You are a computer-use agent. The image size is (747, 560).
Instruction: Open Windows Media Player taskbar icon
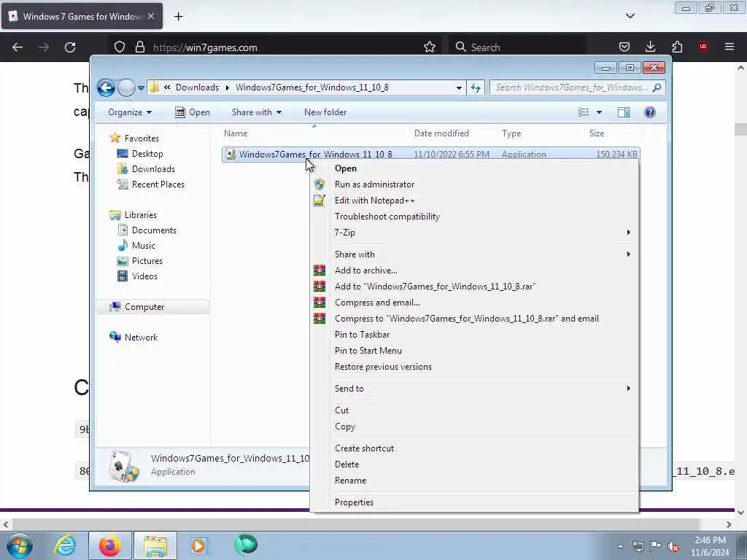[x=200, y=545]
